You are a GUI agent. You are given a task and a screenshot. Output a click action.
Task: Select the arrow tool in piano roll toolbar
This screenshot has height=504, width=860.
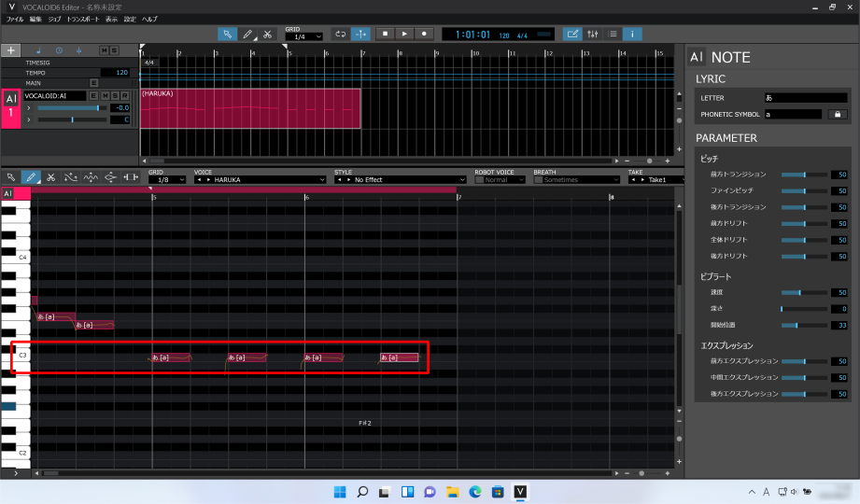(x=11, y=177)
